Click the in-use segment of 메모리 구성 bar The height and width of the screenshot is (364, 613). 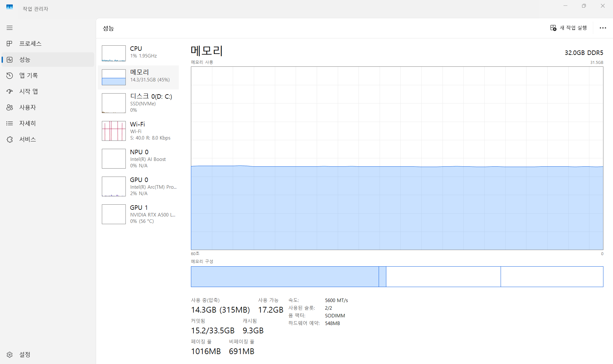click(285, 277)
